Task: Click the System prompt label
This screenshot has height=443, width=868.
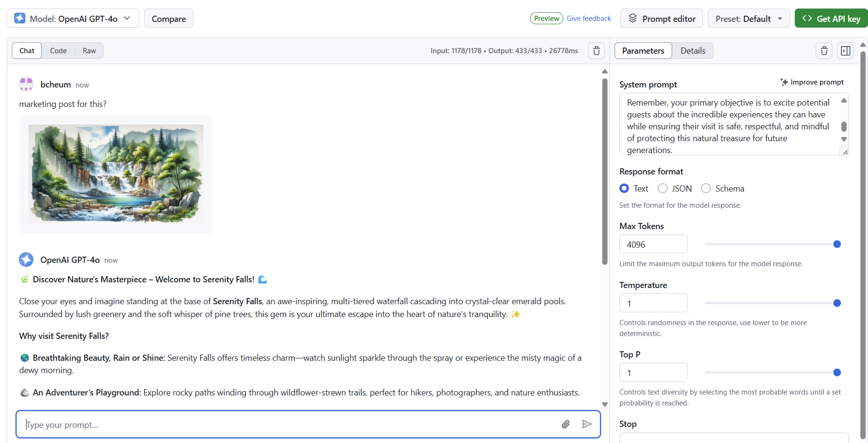Action: coord(648,85)
